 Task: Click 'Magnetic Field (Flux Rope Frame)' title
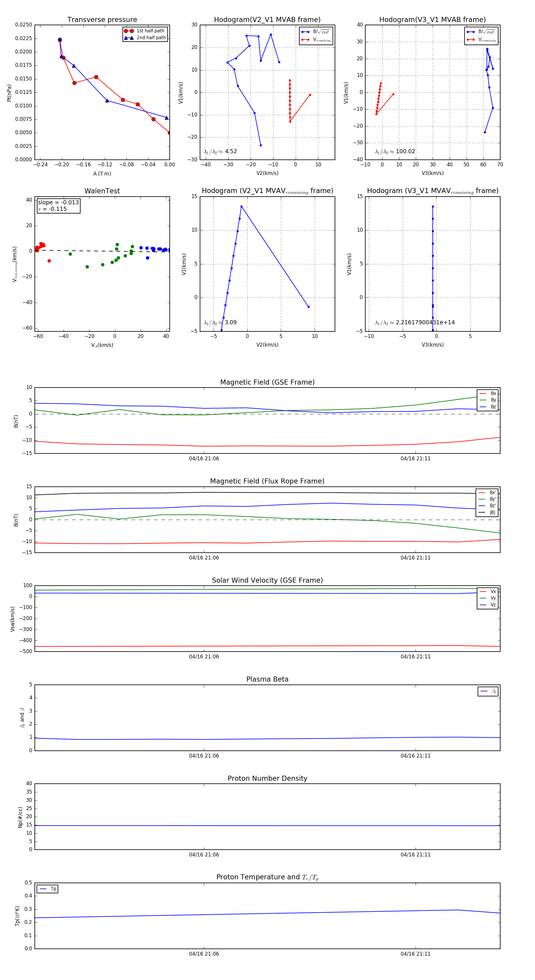[267, 481]
